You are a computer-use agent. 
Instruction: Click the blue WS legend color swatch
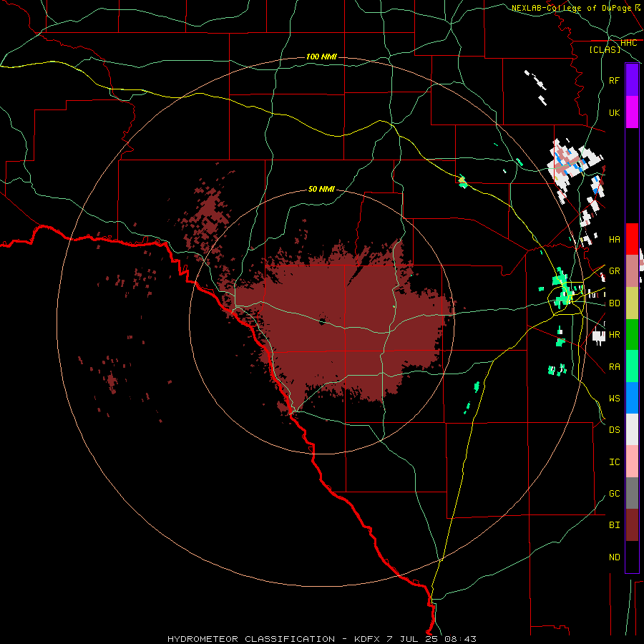click(x=632, y=398)
